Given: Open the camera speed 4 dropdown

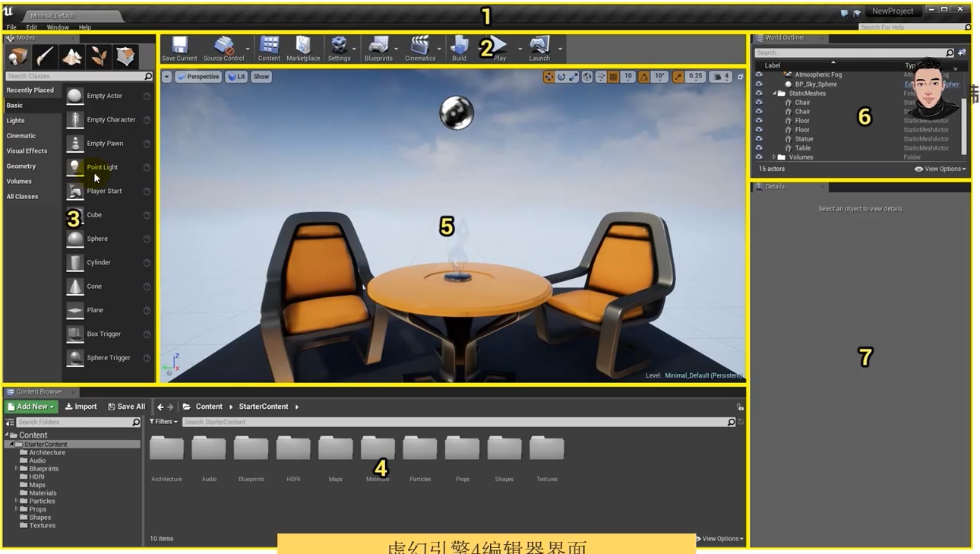Looking at the screenshot, I should pos(722,77).
